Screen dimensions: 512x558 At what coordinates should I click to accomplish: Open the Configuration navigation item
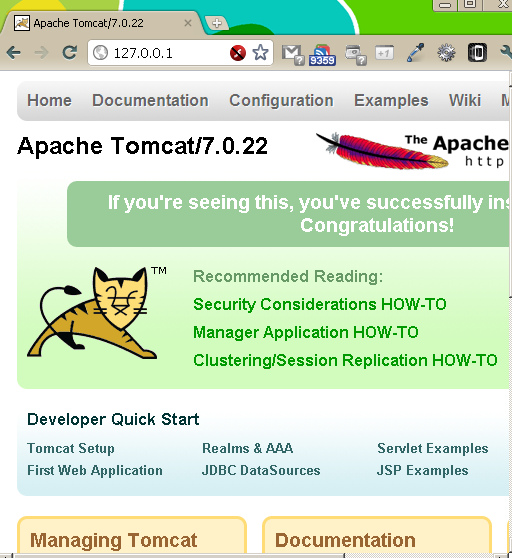pos(281,100)
